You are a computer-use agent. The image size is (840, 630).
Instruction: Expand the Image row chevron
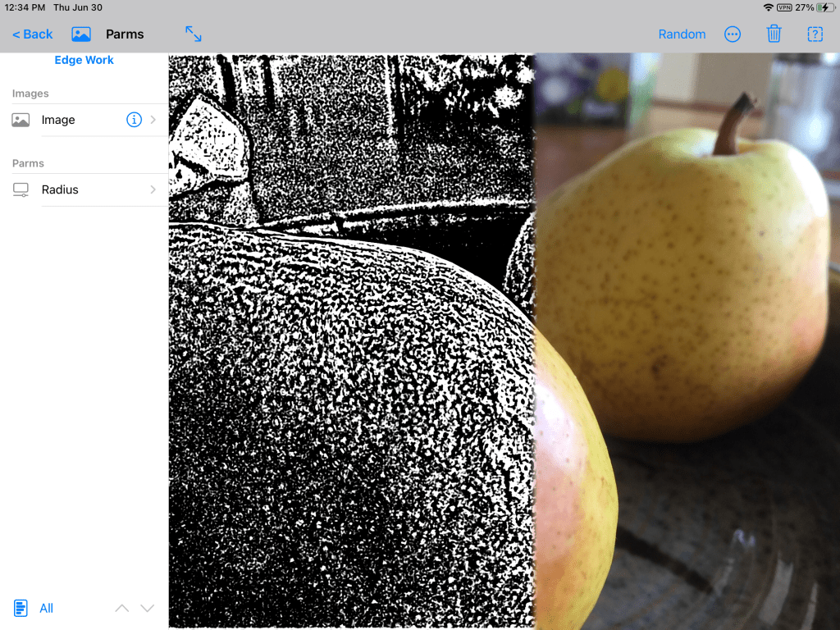[x=153, y=120]
